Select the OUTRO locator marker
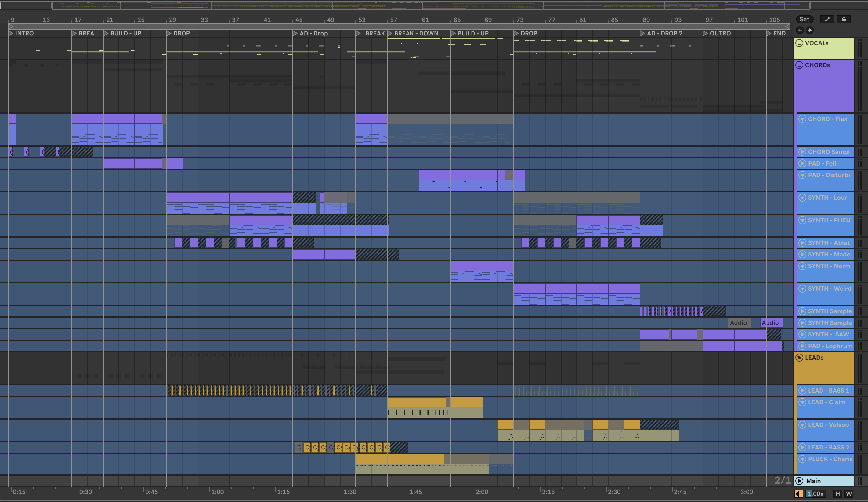 [705, 33]
